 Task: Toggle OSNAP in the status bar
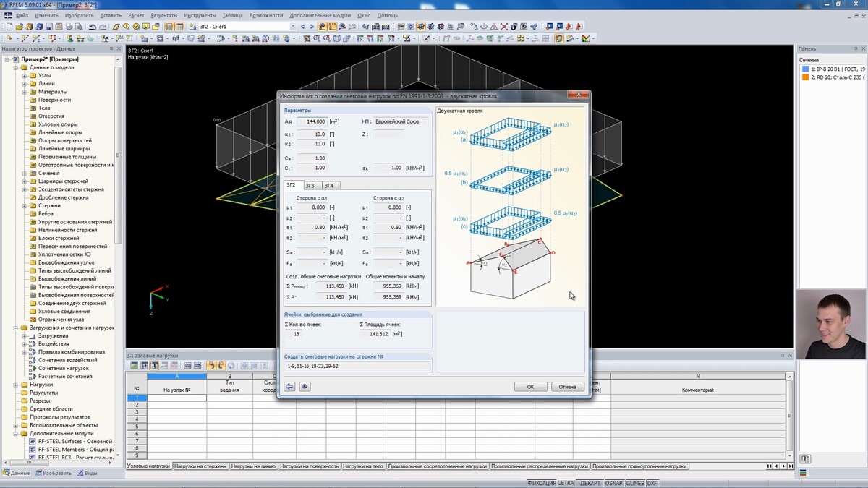[x=613, y=483]
